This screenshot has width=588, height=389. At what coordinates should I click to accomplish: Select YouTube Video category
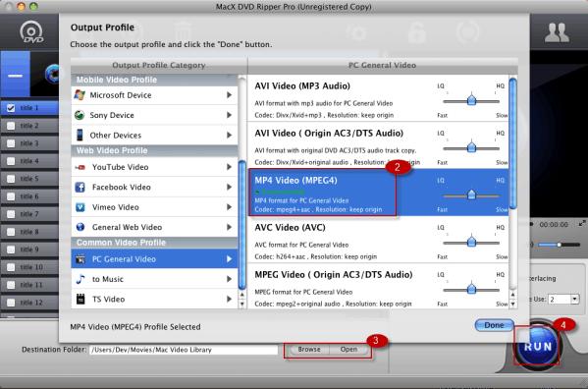tap(154, 167)
